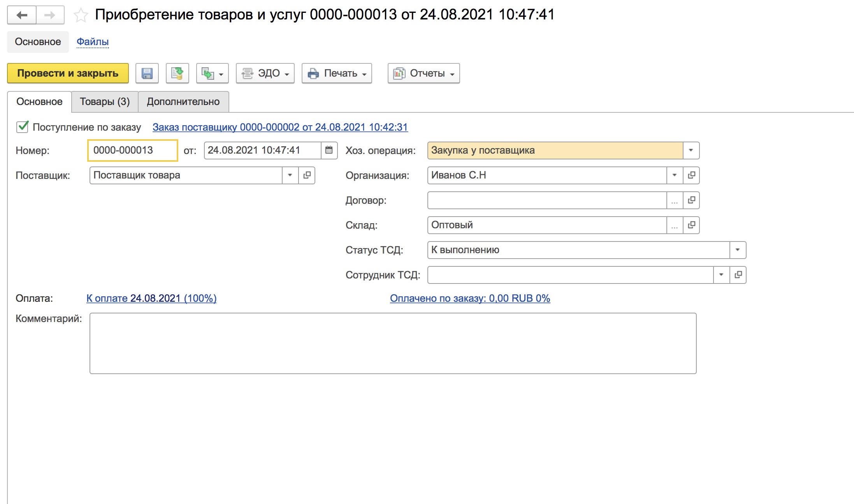The width and height of the screenshot is (854, 504).
Task: Expand Организация dropdown arrow
Action: coord(675,175)
